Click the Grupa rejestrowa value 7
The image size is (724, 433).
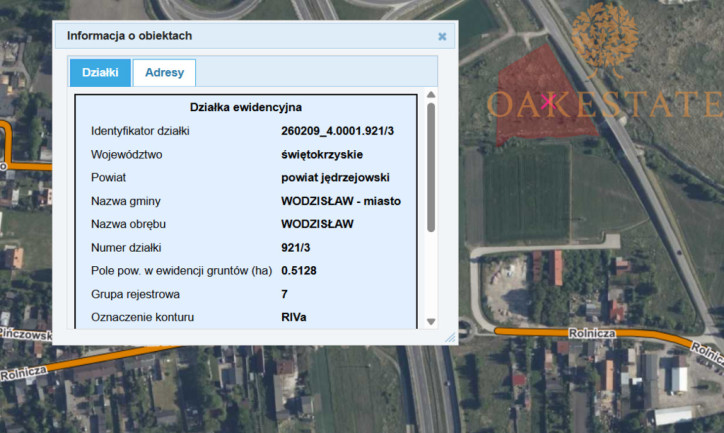point(284,294)
